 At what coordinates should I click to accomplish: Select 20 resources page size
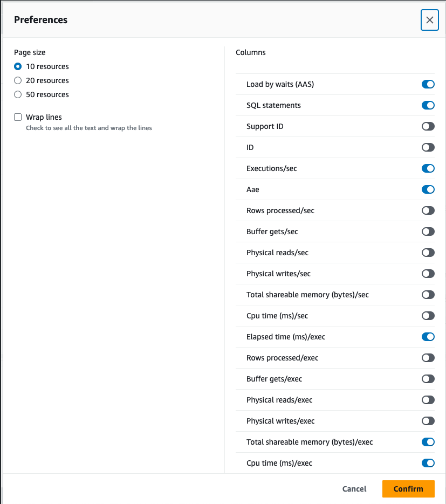(18, 80)
